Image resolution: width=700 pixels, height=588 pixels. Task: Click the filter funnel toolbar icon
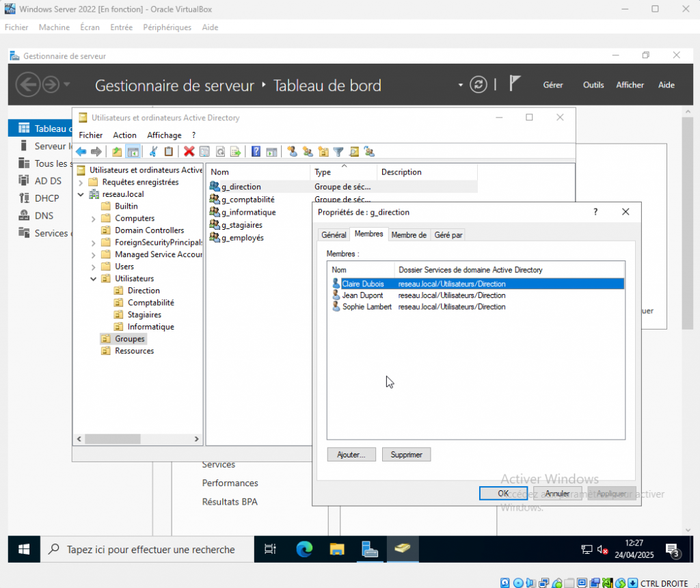point(338,152)
